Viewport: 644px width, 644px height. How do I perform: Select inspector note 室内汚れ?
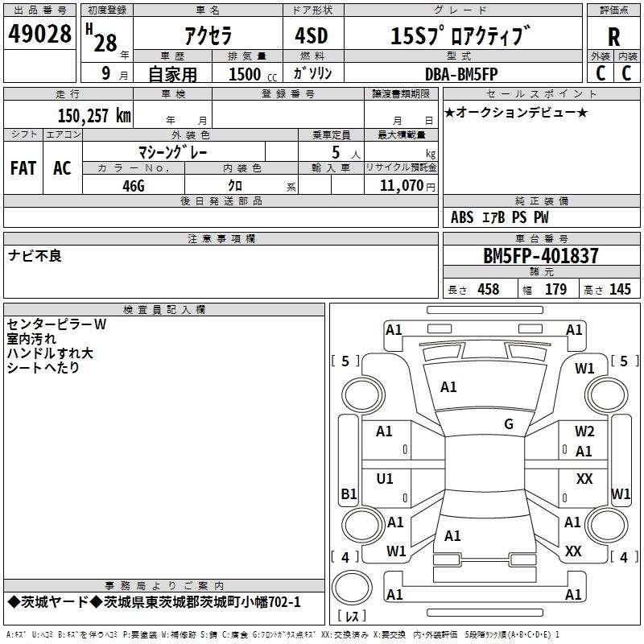click(x=31, y=338)
